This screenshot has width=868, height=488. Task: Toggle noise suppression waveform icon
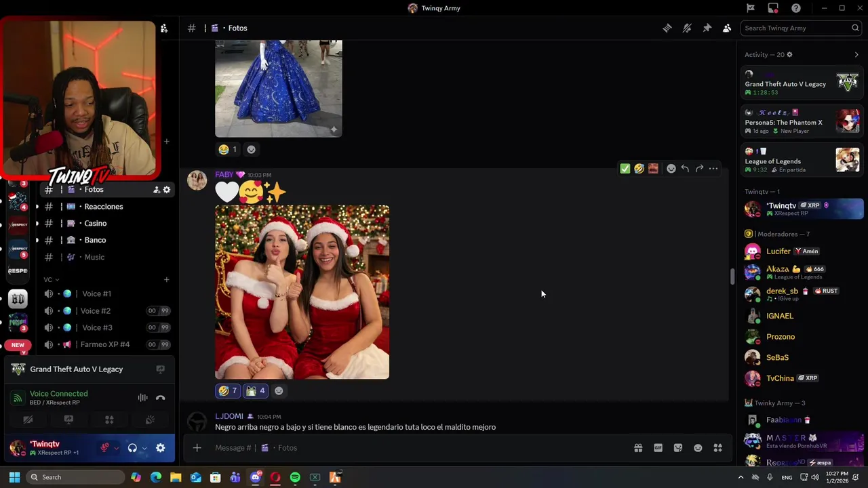click(x=142, y=398)
